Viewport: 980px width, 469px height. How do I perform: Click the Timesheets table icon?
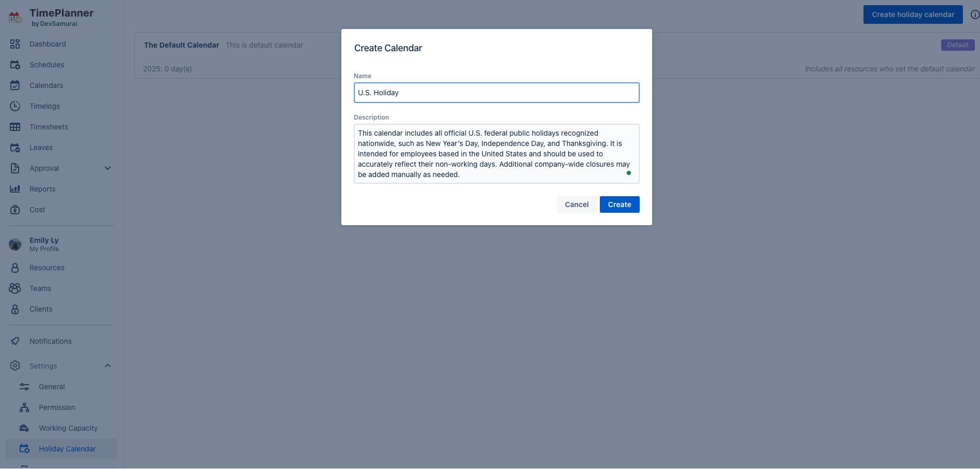pyautogui.click(x=15, y=127)
